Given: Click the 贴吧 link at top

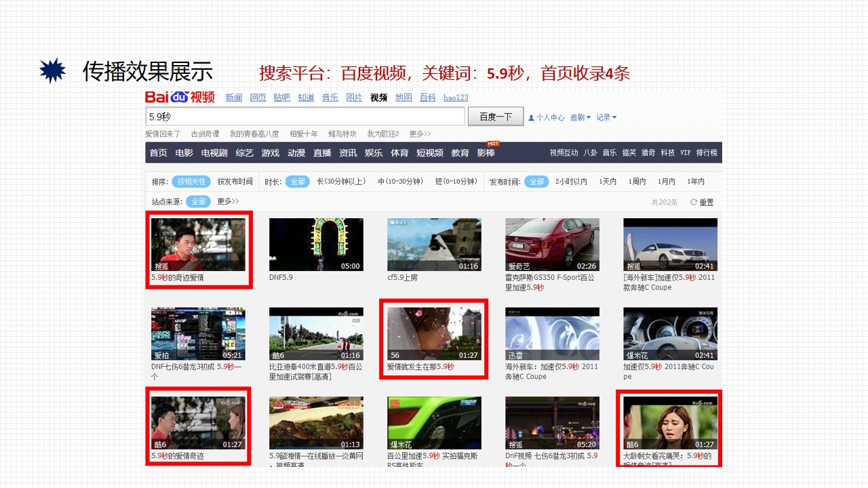Looking at the screenshot, I should pos(281,98).
